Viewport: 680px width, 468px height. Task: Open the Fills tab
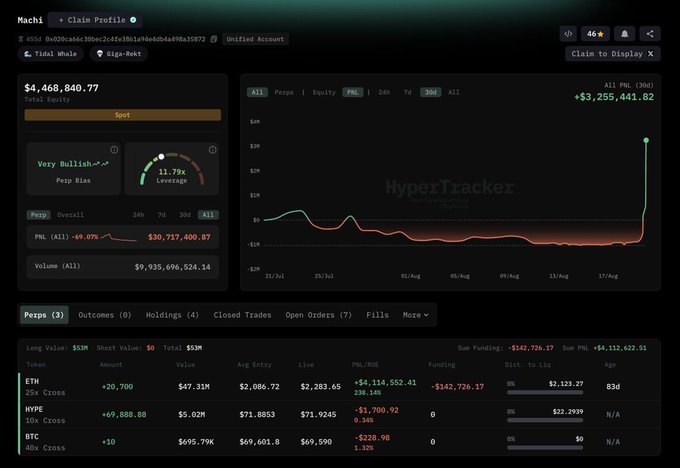tap(377, 315)
